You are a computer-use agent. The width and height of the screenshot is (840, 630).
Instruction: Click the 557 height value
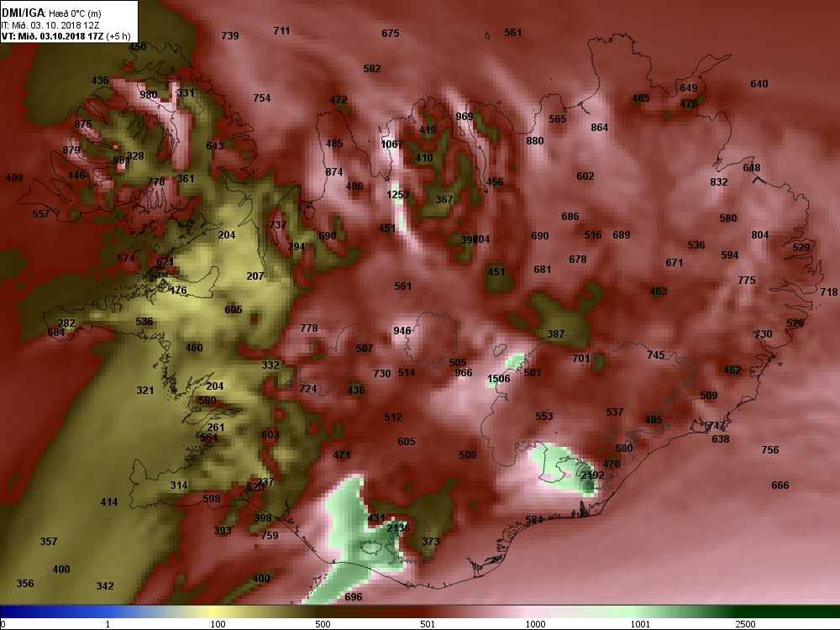coord(40,214)
